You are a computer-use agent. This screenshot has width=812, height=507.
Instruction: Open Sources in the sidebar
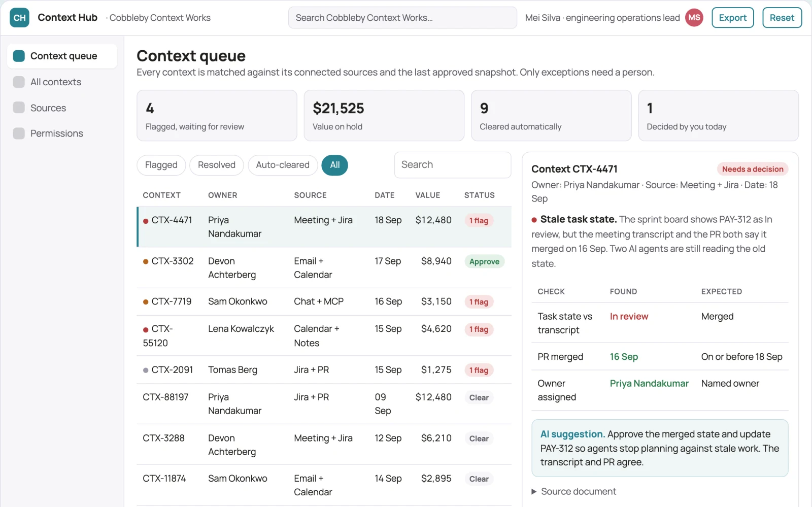[62, 108]
